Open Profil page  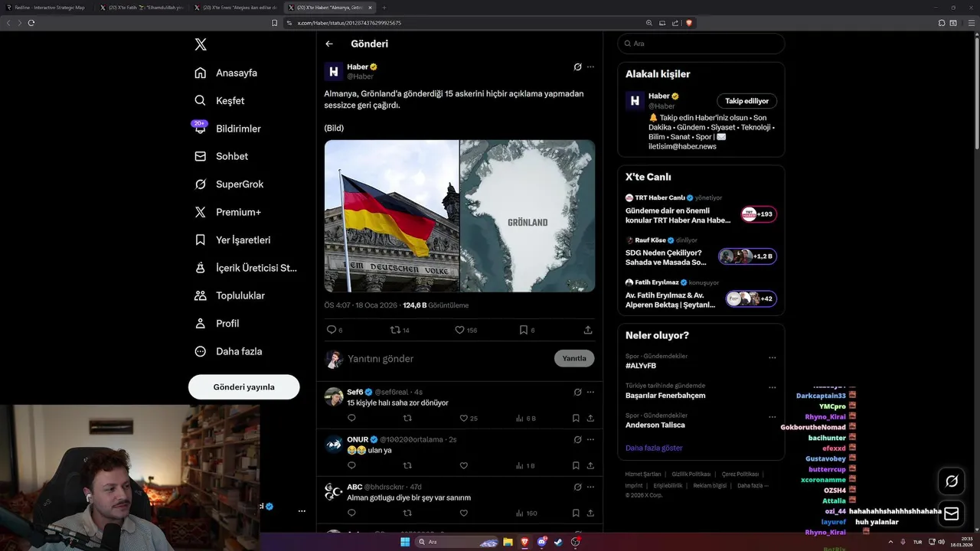tap(217, 323)
